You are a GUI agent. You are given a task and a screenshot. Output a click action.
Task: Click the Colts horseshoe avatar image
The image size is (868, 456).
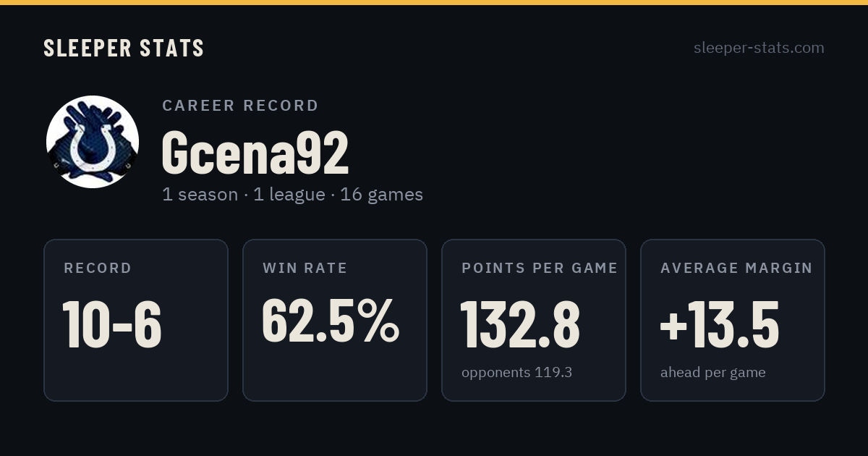coord(93,142)
